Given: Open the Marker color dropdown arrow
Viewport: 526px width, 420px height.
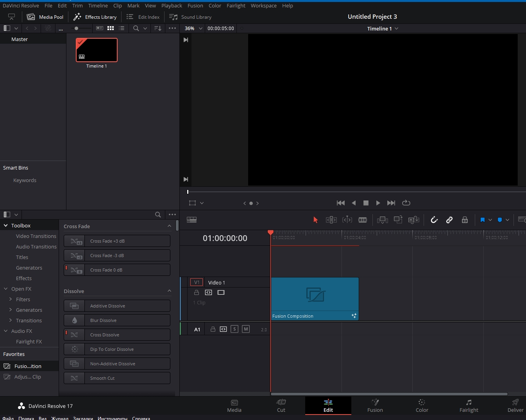Looking at the screenshot, I should (x=507, y=220).
